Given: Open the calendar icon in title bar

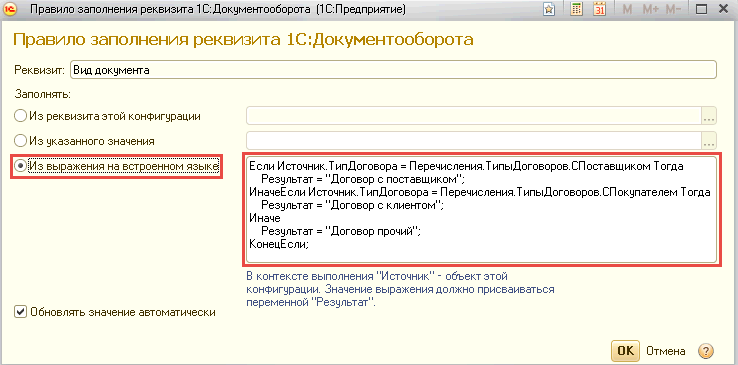Looking at the screenshot, I should coord(599,9).
